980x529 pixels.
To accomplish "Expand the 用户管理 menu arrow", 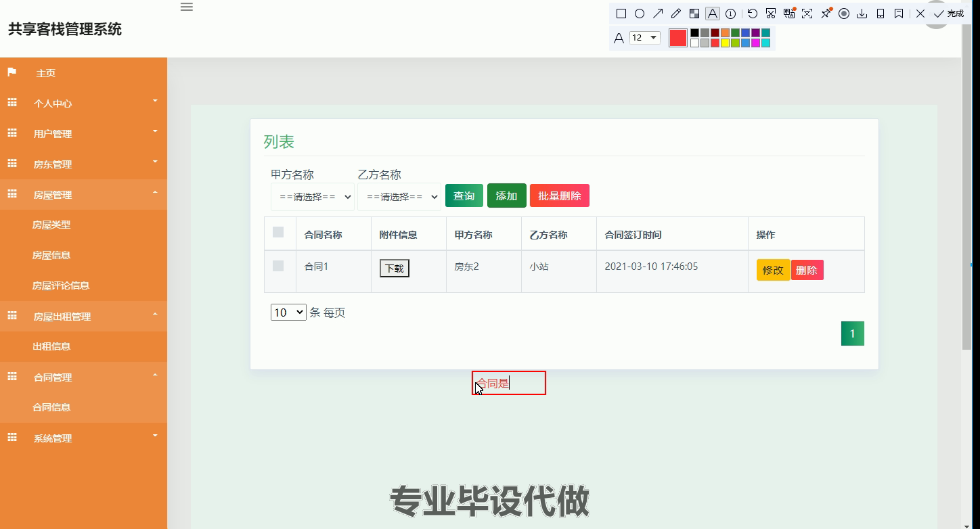I will click(x=155, y=131).
